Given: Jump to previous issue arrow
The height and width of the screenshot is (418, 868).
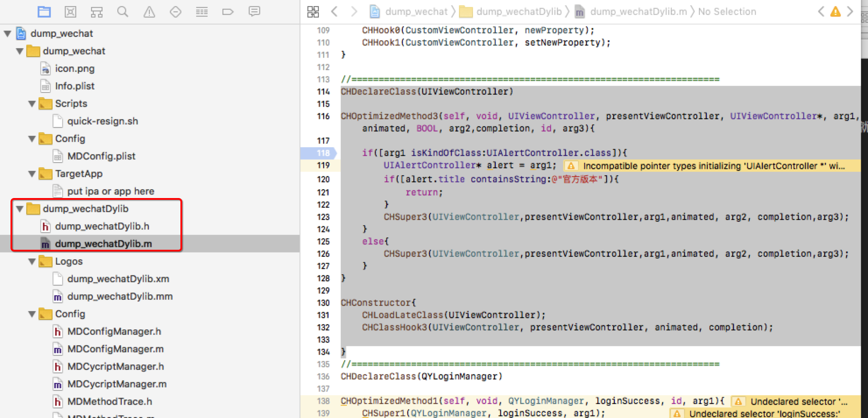Looking at the screenshot, I should pos(821,11).
